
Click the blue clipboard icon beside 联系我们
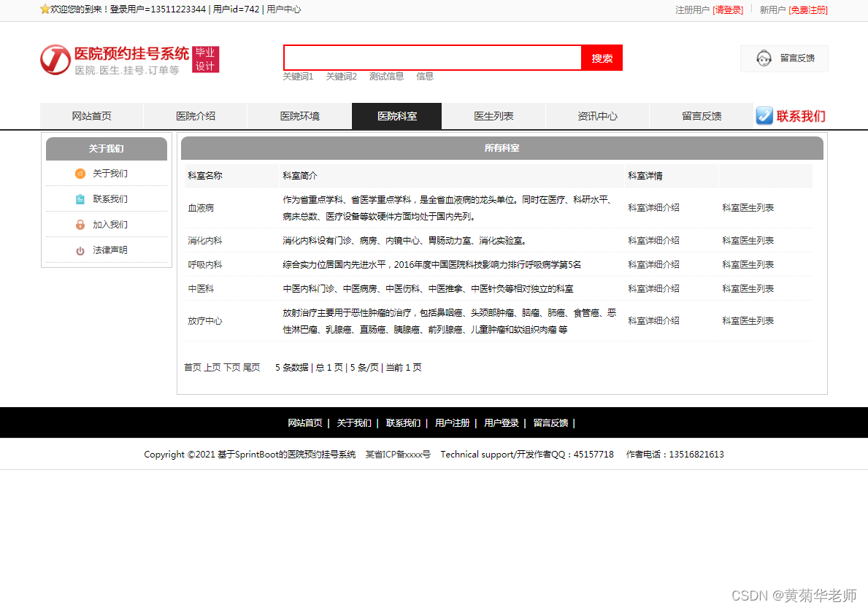(80, 198)
